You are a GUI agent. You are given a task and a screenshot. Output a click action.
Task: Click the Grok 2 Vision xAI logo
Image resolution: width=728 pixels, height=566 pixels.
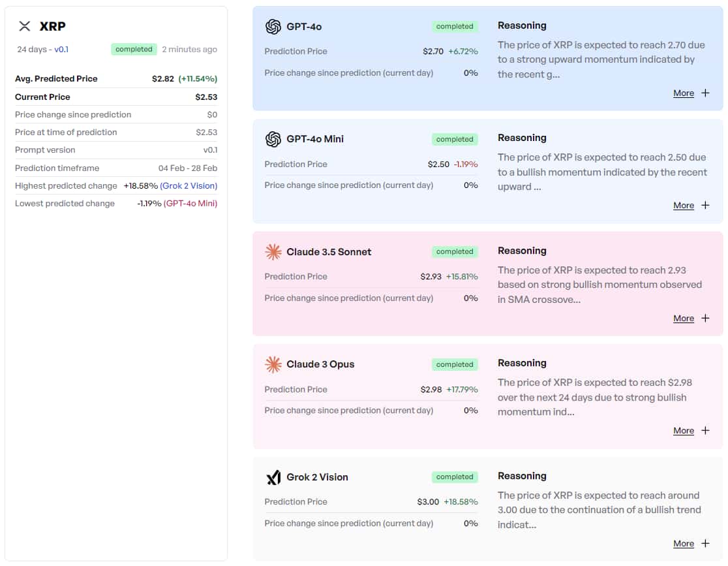[273, 477]
